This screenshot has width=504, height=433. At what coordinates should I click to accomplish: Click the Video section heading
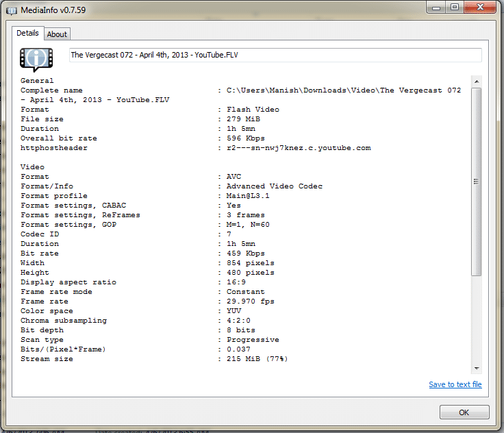click(x=32, y=167)
